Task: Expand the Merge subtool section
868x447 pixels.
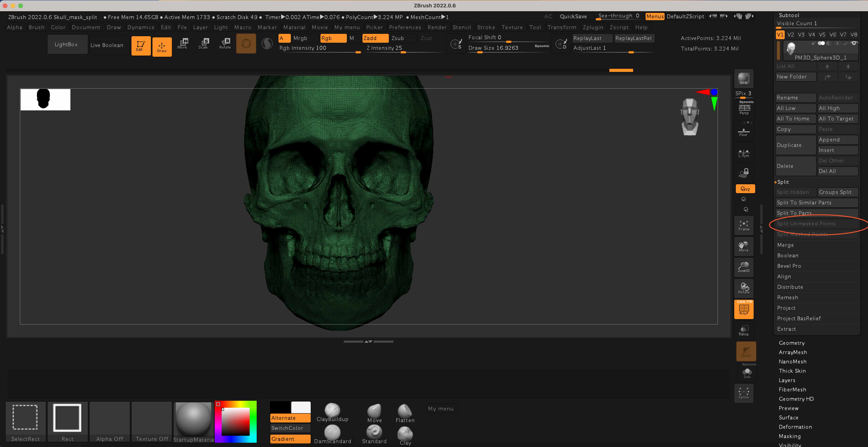Action: [x=785, y=245]
